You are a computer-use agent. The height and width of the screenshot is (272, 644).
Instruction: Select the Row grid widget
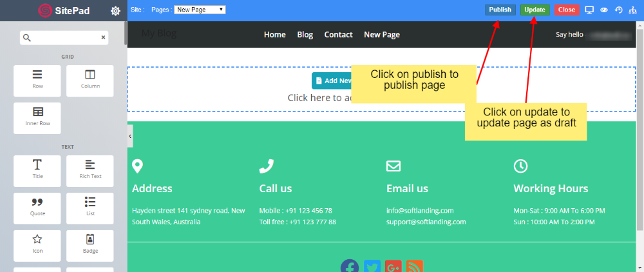(x=37, y=80)
